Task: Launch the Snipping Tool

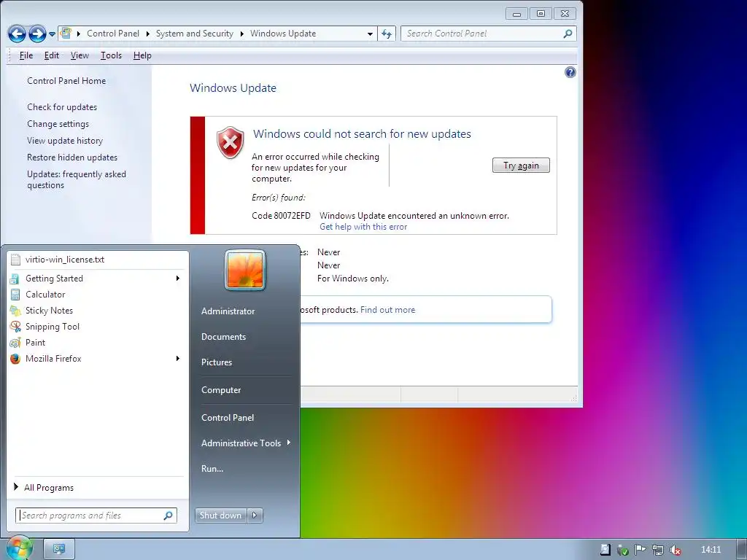Action: coord(98,327)
